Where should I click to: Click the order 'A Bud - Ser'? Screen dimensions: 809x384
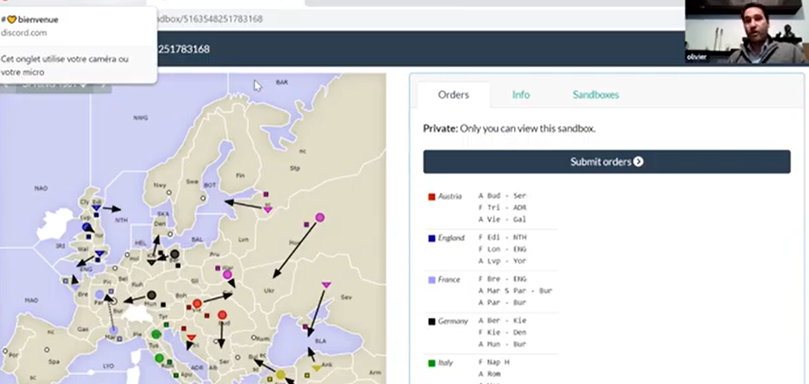[x=502, y=196]
